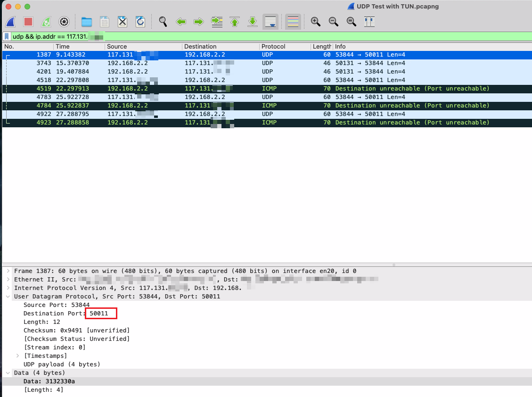The height and width of the screenshot is (397, 532).
Task: Toggle auto-scroll during live capture
Action: [270, 22]
